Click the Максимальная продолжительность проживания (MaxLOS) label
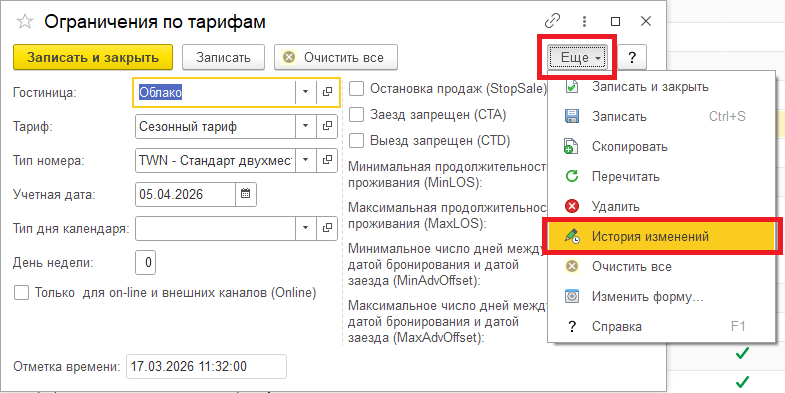The height and width of the screenshot is (393, 785). point(447,215)
